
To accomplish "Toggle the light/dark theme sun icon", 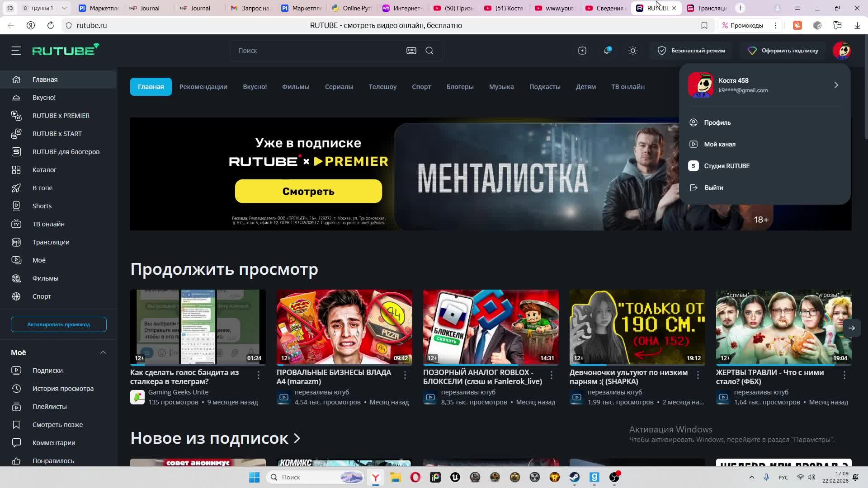I will [633, 51].
